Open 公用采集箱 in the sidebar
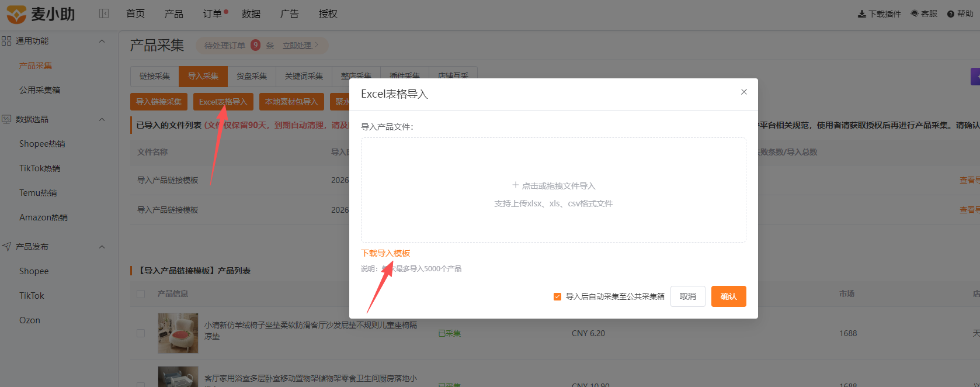Viewport: 980px width, 387px height. [x=40, y=90]
